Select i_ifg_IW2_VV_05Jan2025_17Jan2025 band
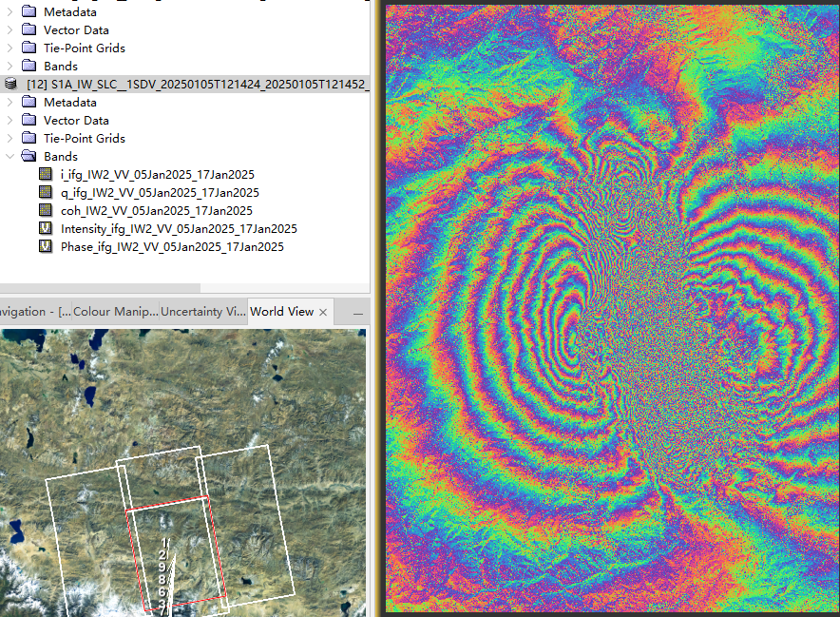Image resolution: width=840 pixels, height=617 pixels. coord(158,174)
